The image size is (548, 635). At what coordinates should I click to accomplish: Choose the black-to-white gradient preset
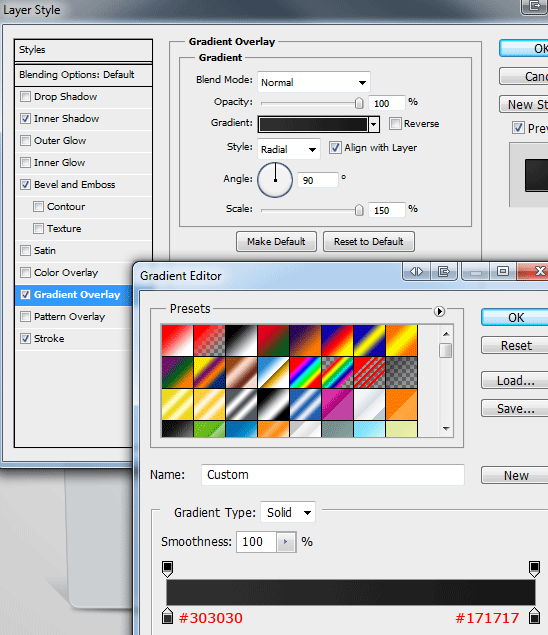241,341
